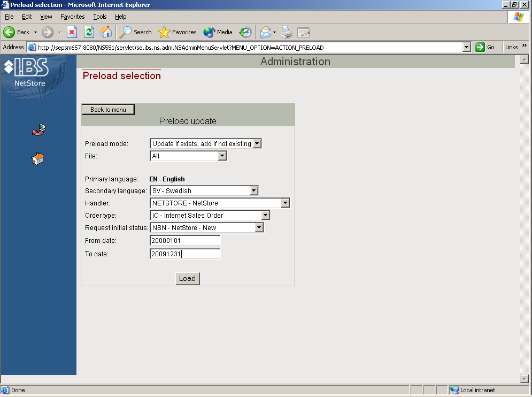Open the View menu
Viewport: 532px width, 397px height.
click(x=47, y=17)
